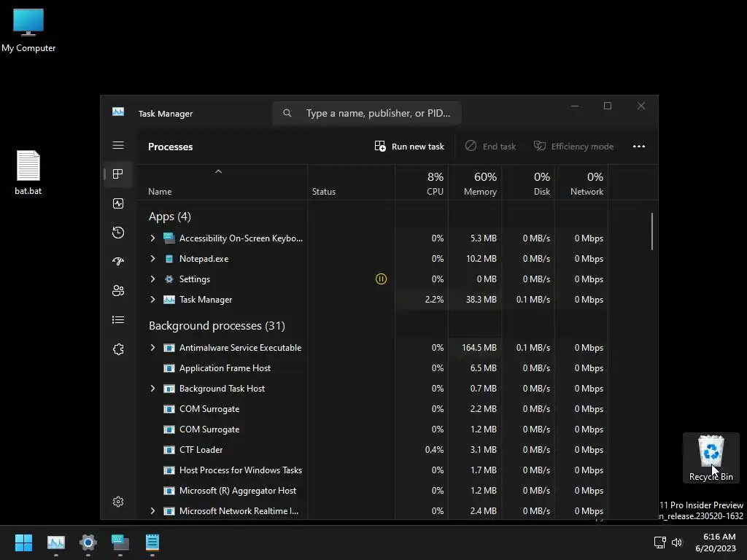Click the 38.3 MB memory value
747x560 pixels.
481,300
